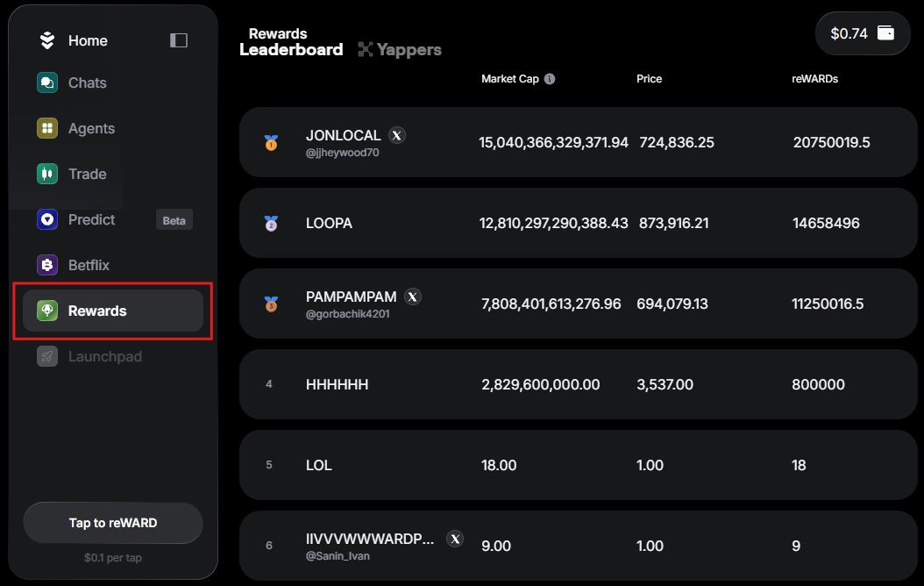The width and height of the screenshot is (924, 586).
Task: Select the Home icon in the sidebar
Action: click(x=46, y=39)
